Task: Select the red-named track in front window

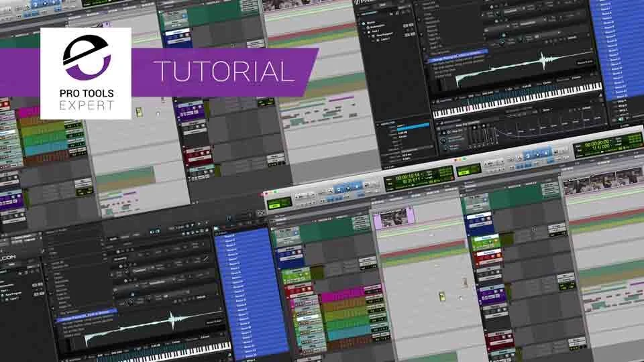Action: click(299, 290)
